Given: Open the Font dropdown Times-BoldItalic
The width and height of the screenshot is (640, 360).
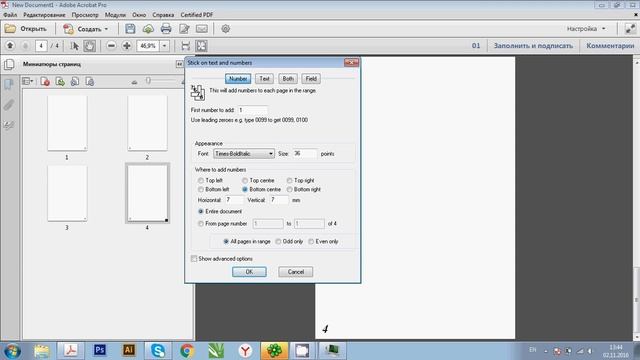Looking at the screenshot, I should click(x=244, y=154).
